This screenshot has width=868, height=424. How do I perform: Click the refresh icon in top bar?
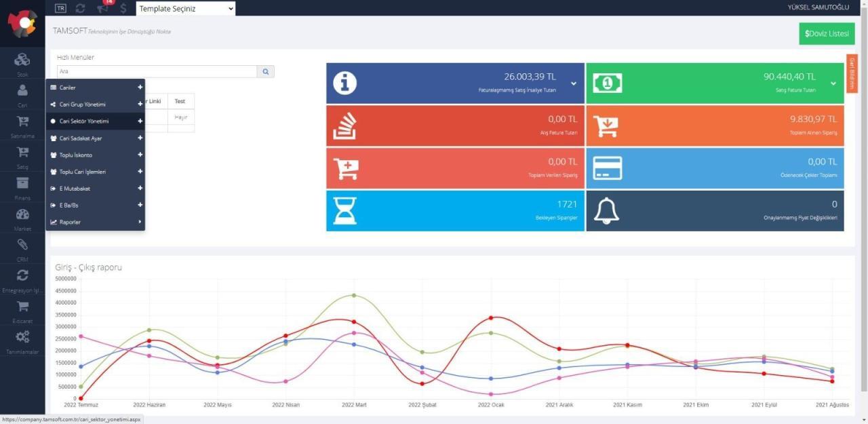tap(81, 8)
